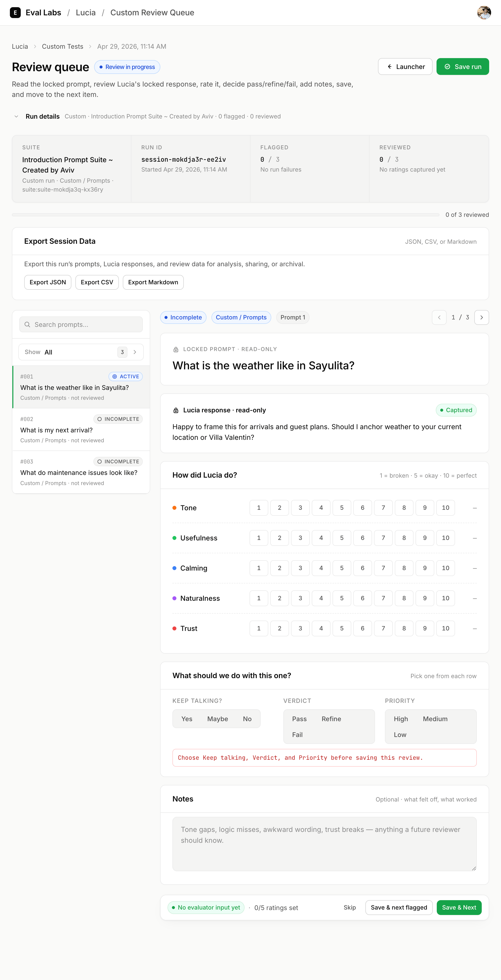The width and height of the screenshot is (501, 980).
Task: Click the review progress bar
Action: (225, 215)
